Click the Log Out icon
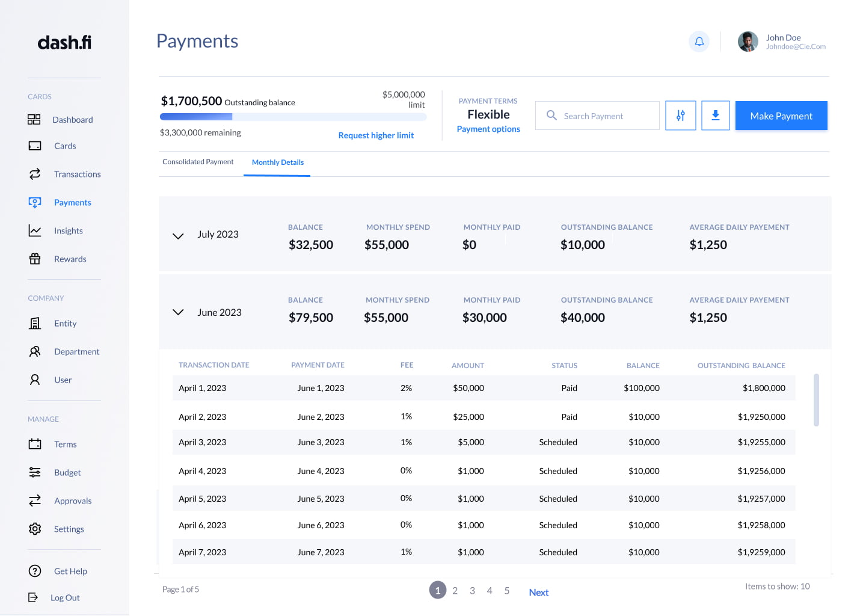866x616 pixels. coord(33,597)
